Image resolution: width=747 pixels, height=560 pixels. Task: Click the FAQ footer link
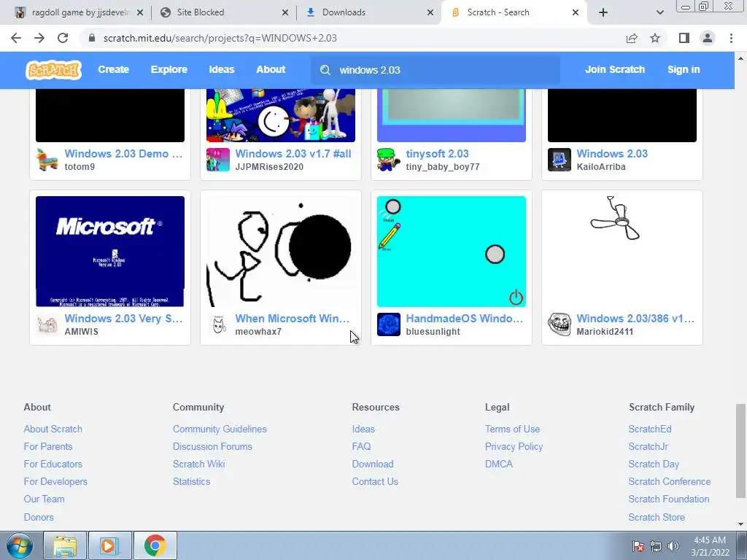361,447
